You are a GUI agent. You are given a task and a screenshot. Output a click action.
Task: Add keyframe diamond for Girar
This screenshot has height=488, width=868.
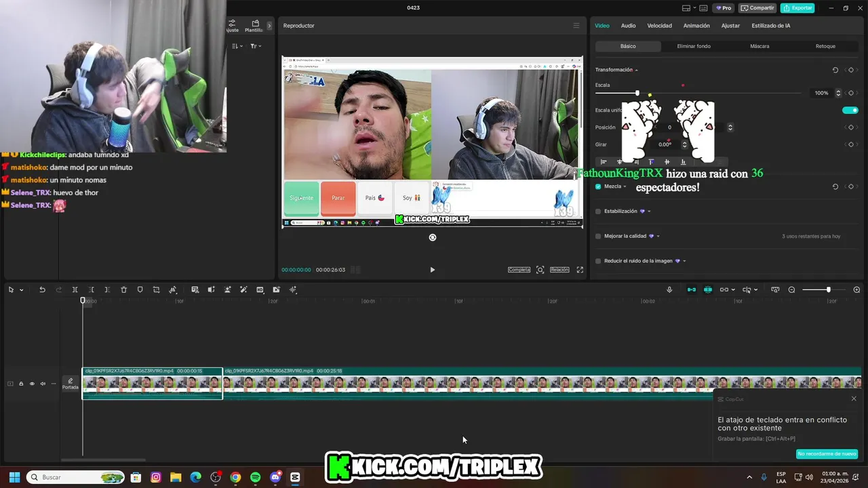[851, 144]
